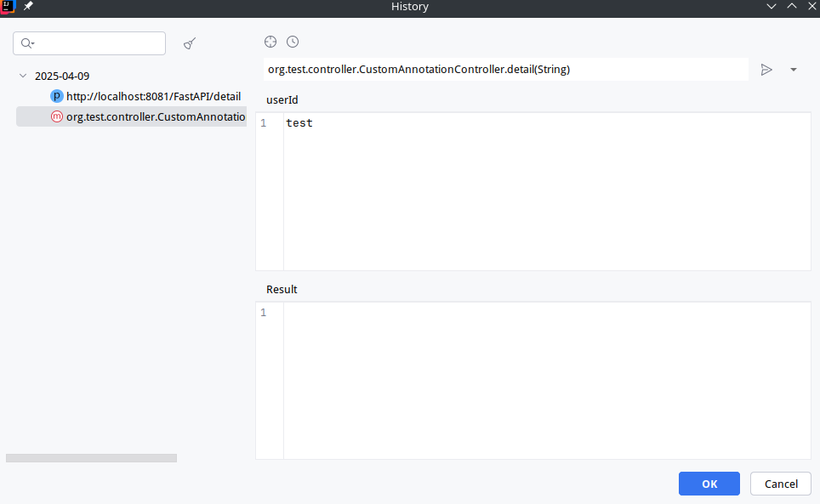This screenshot has width=820, height=504.
Task: Click the blue 'p' icon beside localhost URL
Action: pyautogui.click(x=57, y=96)
